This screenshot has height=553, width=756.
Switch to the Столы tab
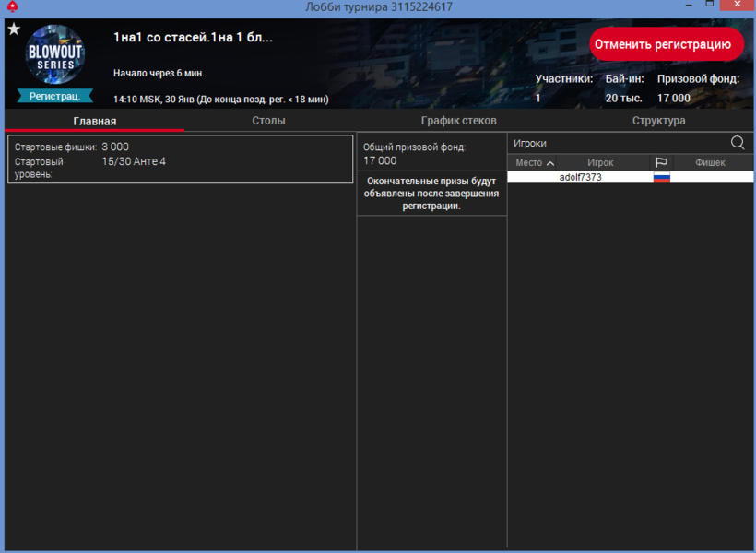pos(268,121)
